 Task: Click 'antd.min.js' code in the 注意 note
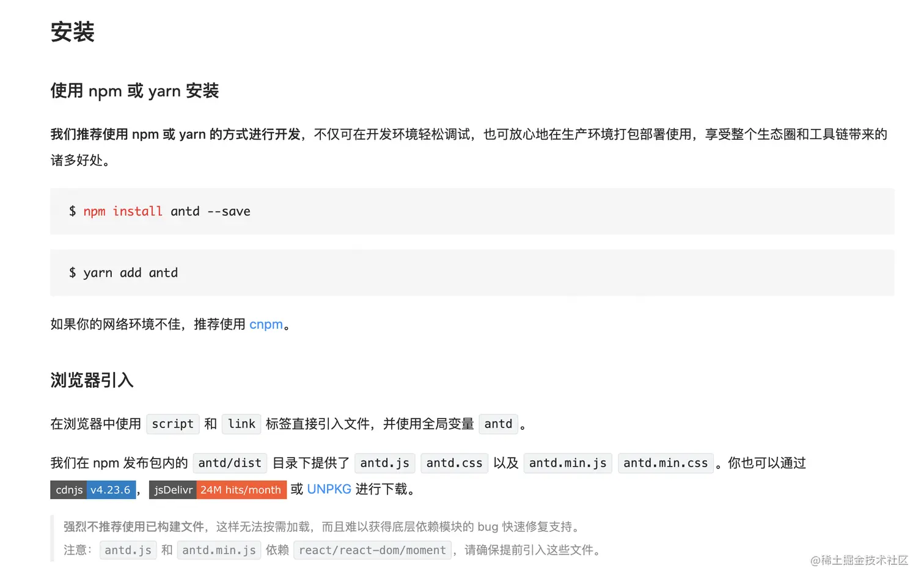tap(219, 550)
